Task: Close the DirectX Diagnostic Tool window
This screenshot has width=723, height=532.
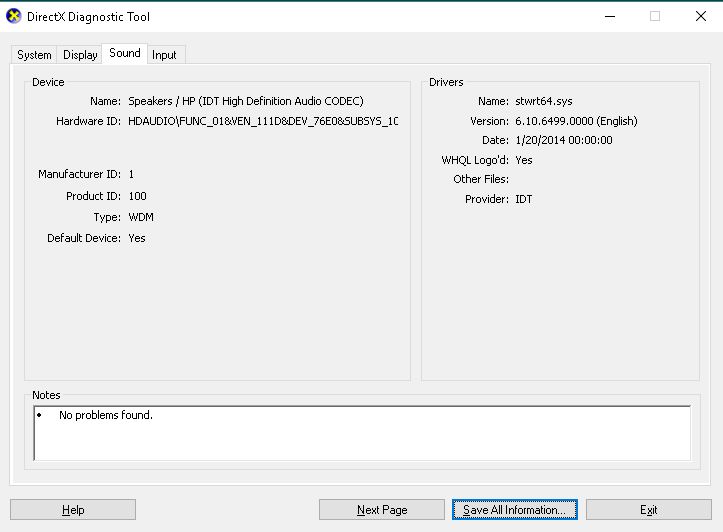Action: pyautogui.click(x=701, y=17)
